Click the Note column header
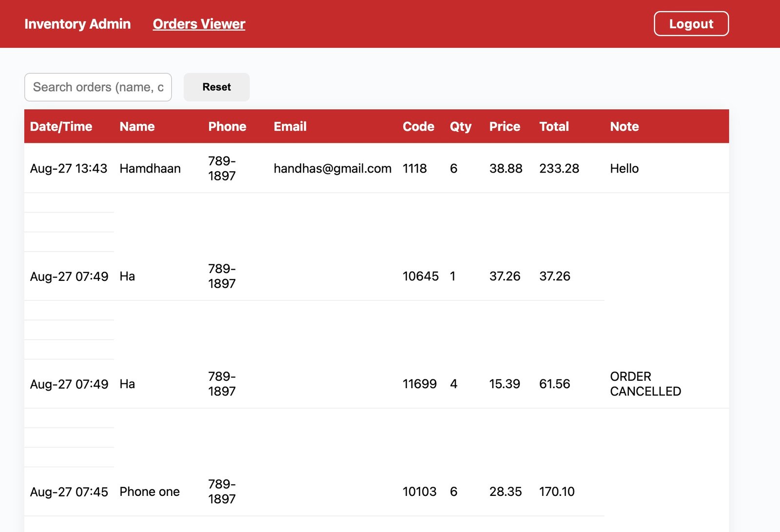 (624, 126)
